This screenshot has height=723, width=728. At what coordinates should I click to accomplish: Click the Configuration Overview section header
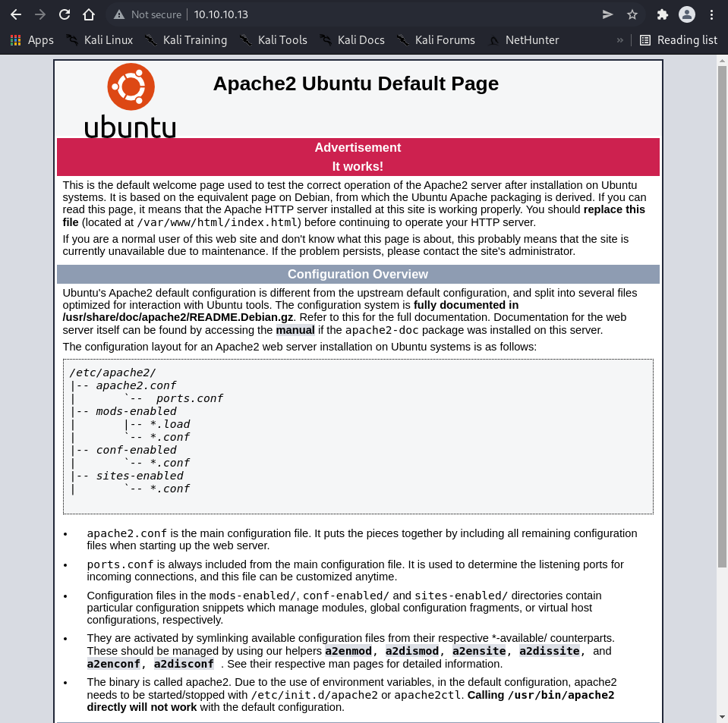[x=358, y=275]
